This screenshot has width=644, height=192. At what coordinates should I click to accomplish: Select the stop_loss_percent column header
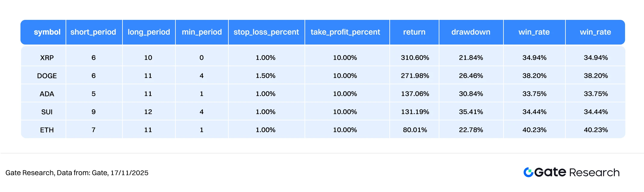pos(266,32)
